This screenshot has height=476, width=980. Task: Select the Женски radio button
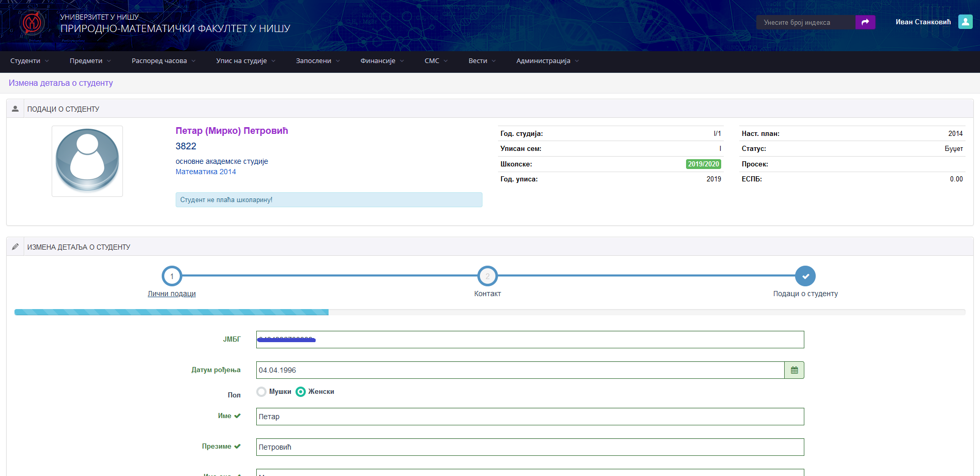301,392
